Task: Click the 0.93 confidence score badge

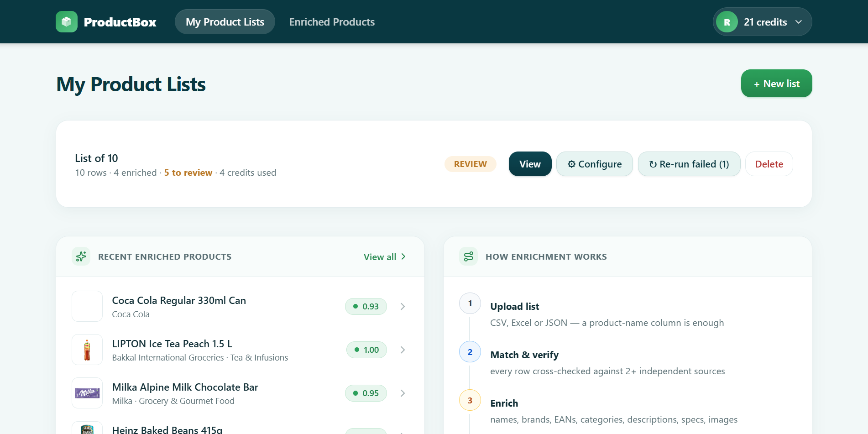Action: tap(366, 306)
